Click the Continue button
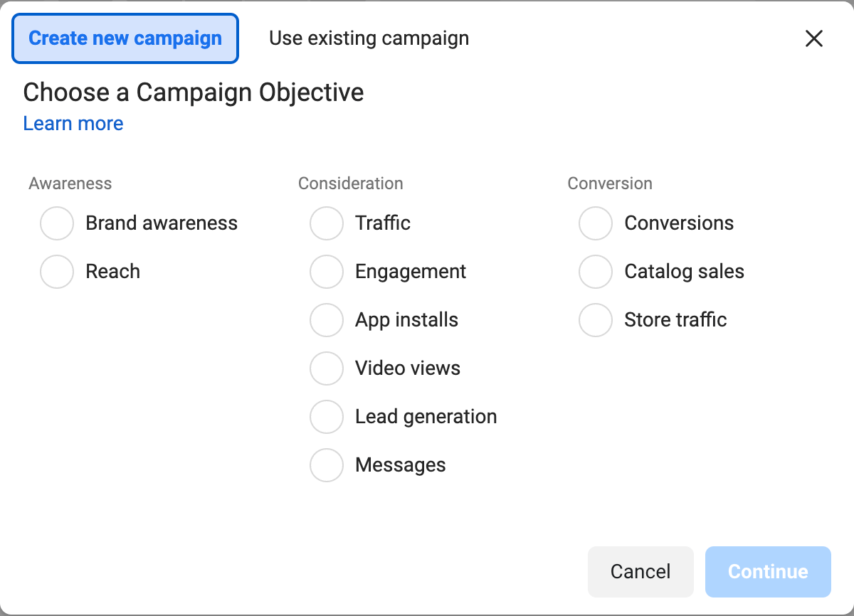The image size is (854, 616). pos(768,572)
